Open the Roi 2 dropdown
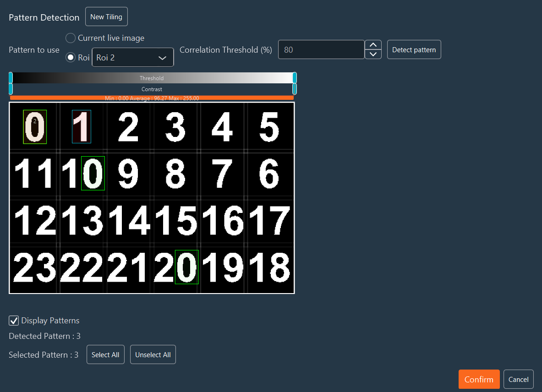Screen dimensions: 542x392 [x=132, y=57]
